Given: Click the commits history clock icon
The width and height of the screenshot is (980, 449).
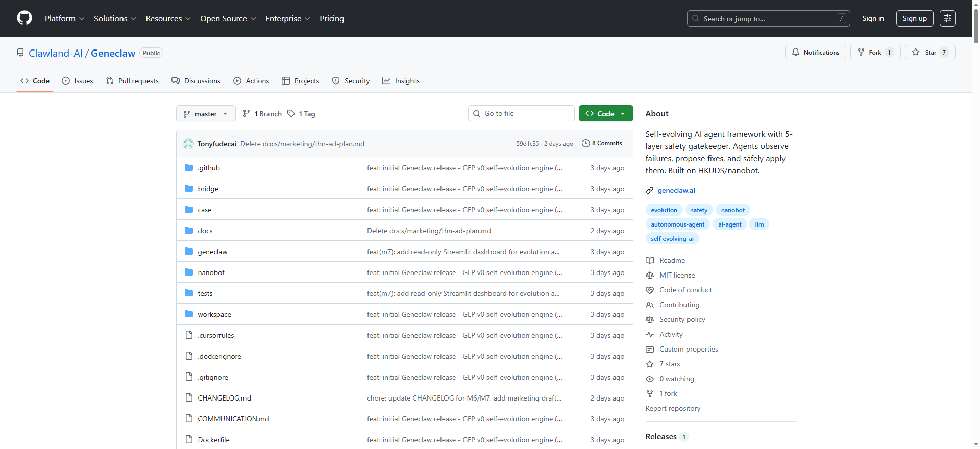Looking at the screenshot, I should click(586, 143).
